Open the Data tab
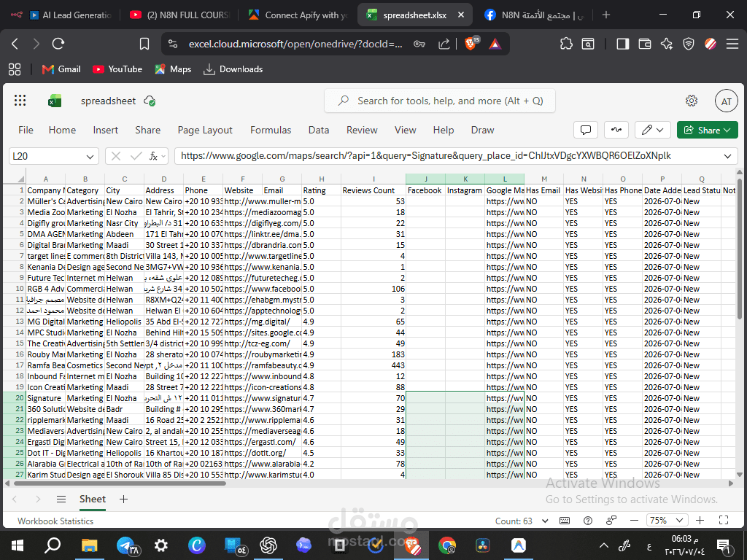 (318, 130)
